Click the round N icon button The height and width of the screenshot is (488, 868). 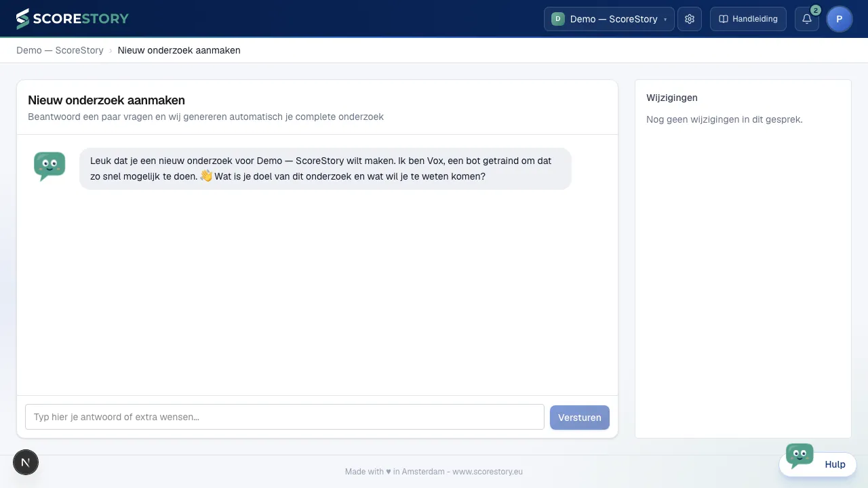(26, 462)
